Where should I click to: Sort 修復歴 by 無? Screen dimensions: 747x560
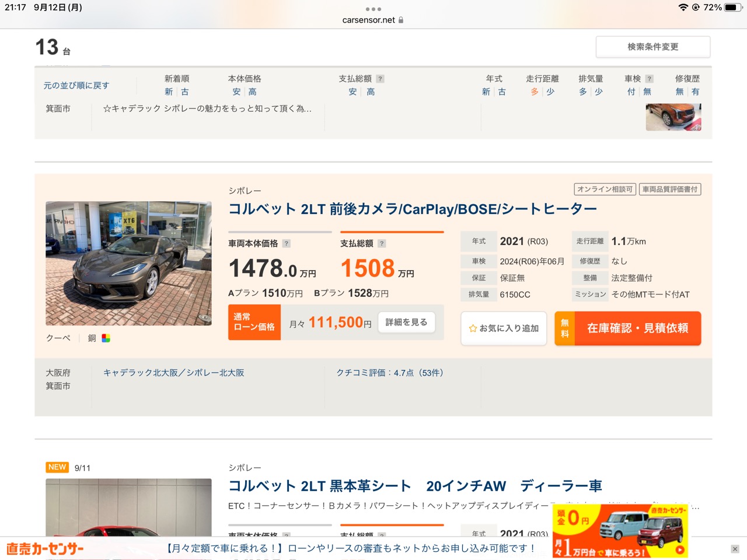tap(679, 92)
